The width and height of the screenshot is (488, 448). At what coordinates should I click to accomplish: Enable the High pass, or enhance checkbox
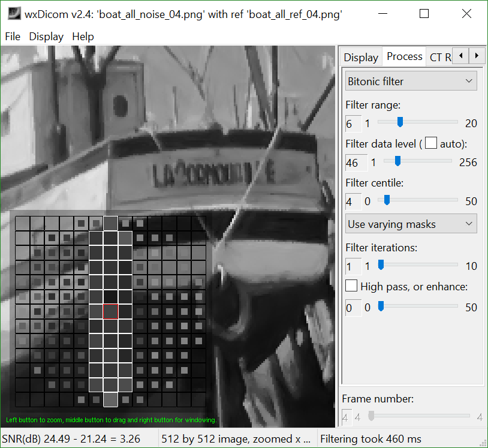click(x=351, y=286)
